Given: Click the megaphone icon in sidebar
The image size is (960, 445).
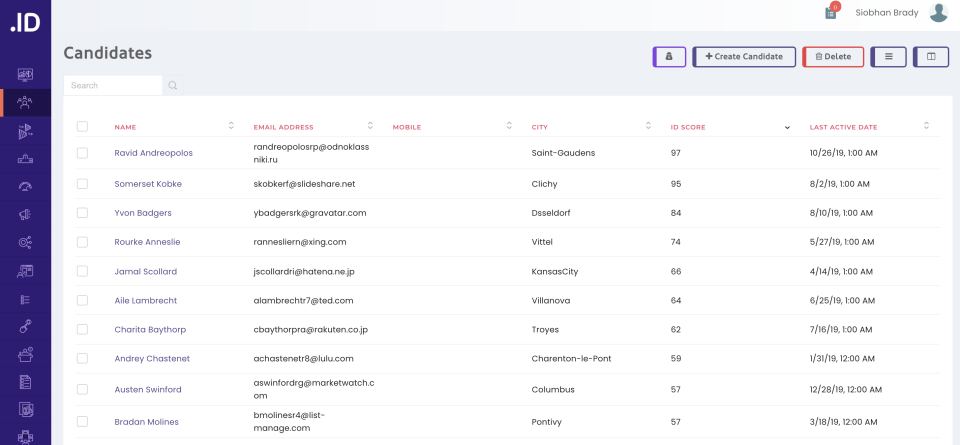Looking at the screenshot, I should coord(25,214).
